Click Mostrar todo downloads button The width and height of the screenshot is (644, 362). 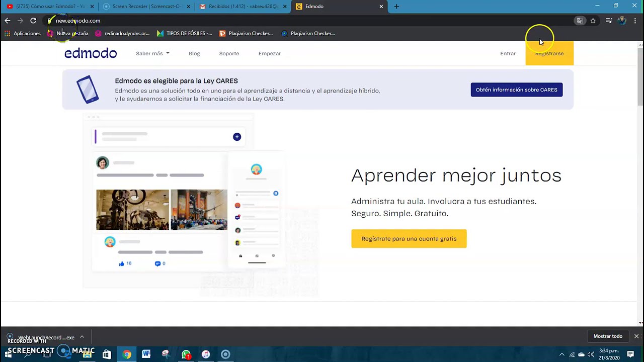click(608, 336)
